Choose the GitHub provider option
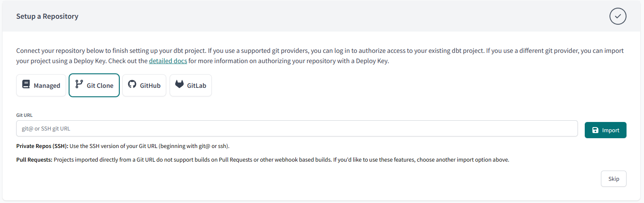The height and width of the screenshot is (203, 644). 144,85
